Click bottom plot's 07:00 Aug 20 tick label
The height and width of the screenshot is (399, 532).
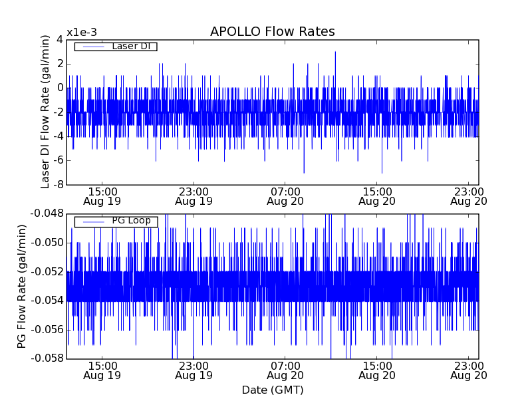click(x=285, y=370)
